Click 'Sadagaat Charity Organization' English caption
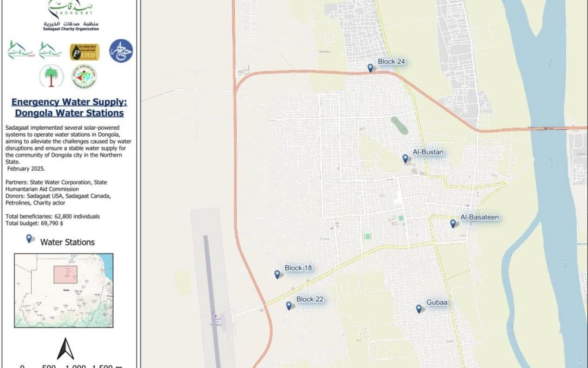This screenshot has width=588, height=368. [71, 29]
